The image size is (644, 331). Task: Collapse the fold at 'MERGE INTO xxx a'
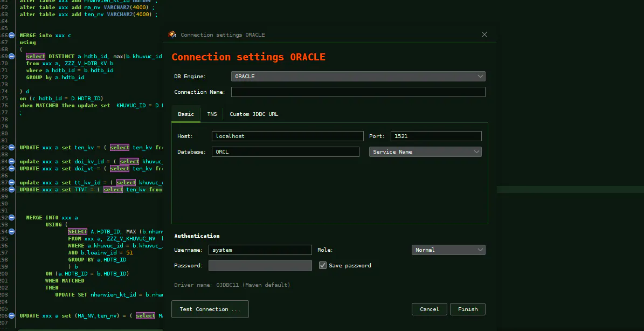[x=11, y=218]
